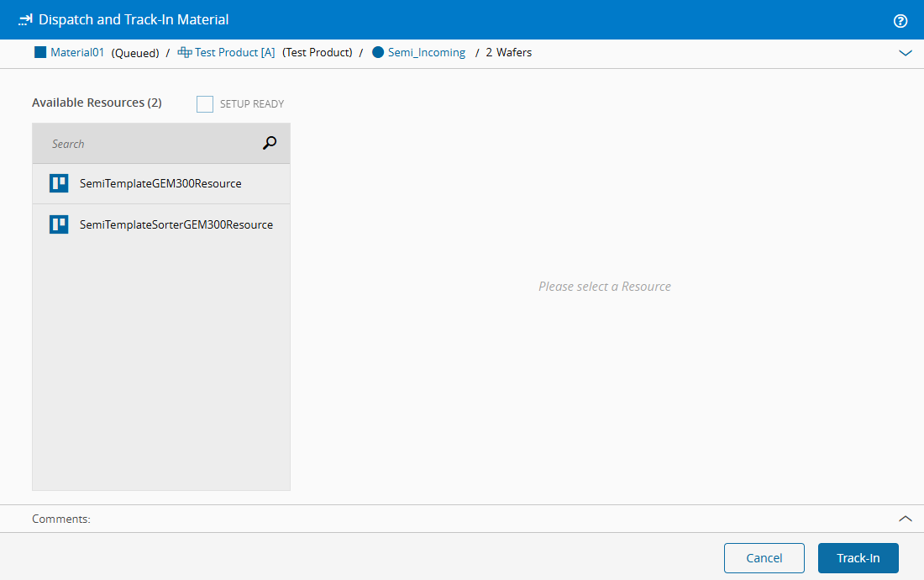Expand the Comments section using its chevron

point(906,519)
